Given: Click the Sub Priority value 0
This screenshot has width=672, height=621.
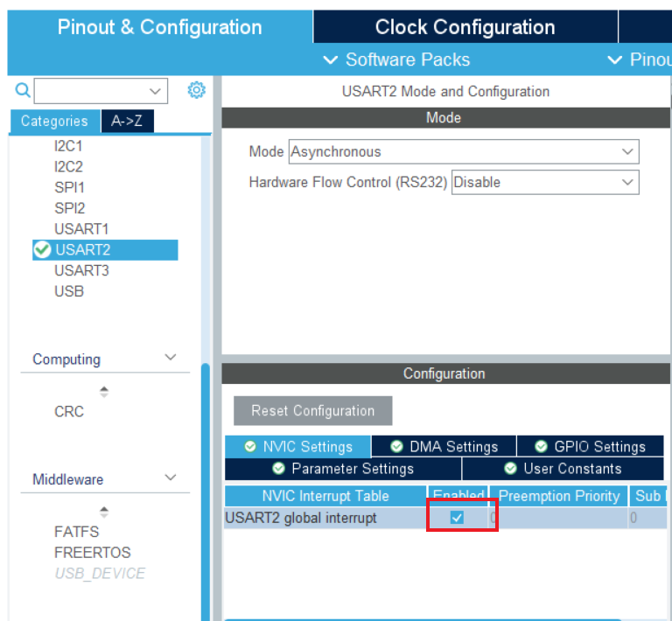Looking at the screenshot, I should (x=633, y=518).
